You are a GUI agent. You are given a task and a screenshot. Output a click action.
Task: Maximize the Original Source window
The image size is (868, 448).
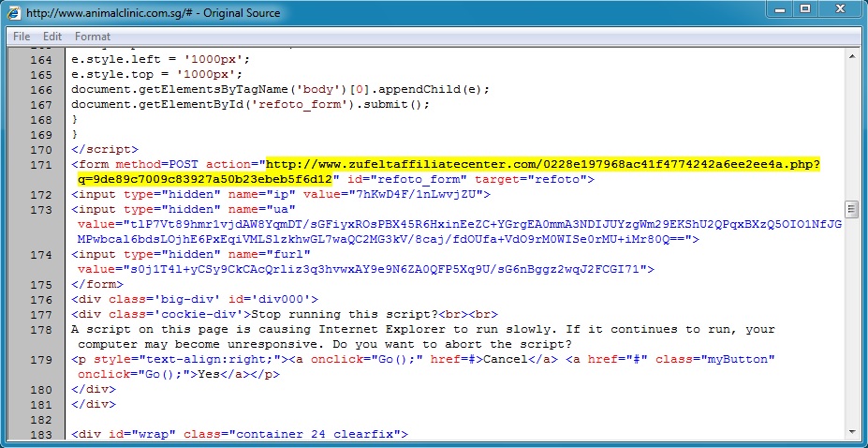pyautogui.click(x=805, y=9)
